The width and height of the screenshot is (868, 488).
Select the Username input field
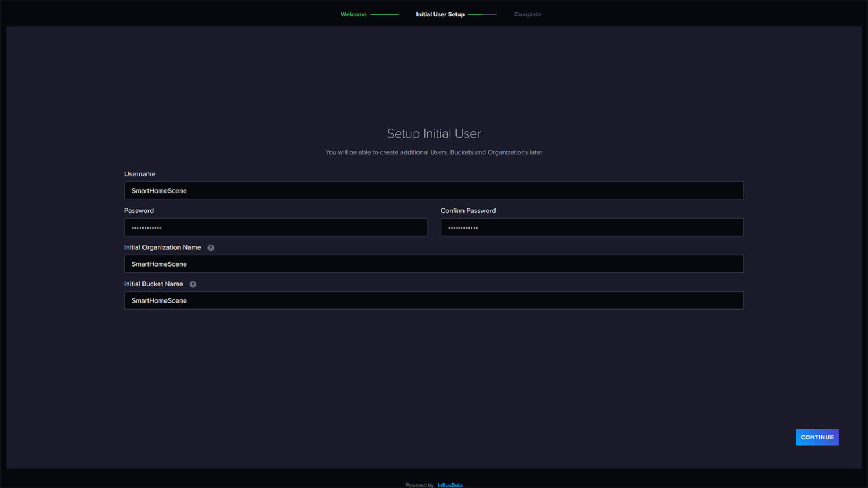(433, 190)
